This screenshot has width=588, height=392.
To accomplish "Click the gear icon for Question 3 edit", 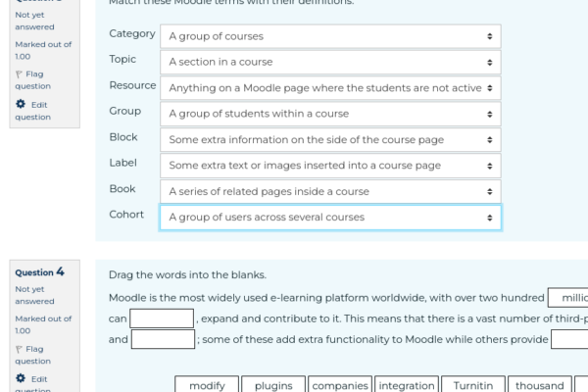I will pos(21,104).
